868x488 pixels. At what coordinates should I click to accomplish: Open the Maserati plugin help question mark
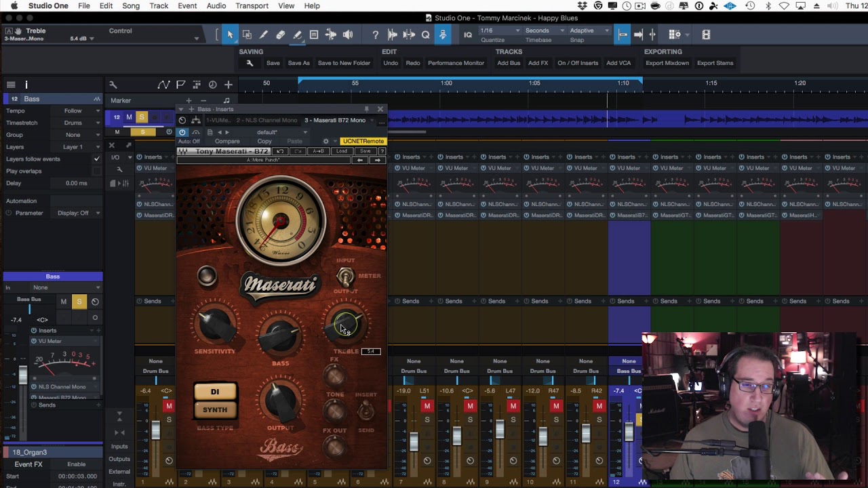pos(382,151)
